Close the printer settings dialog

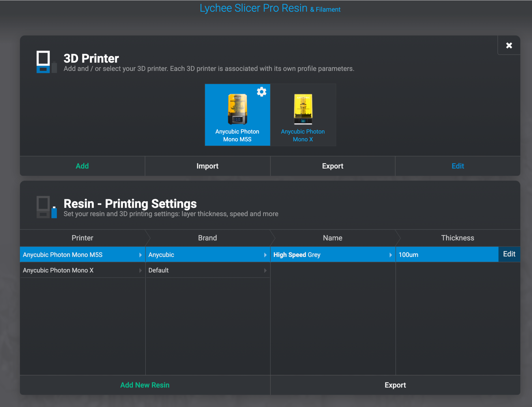tap(509, 45)
